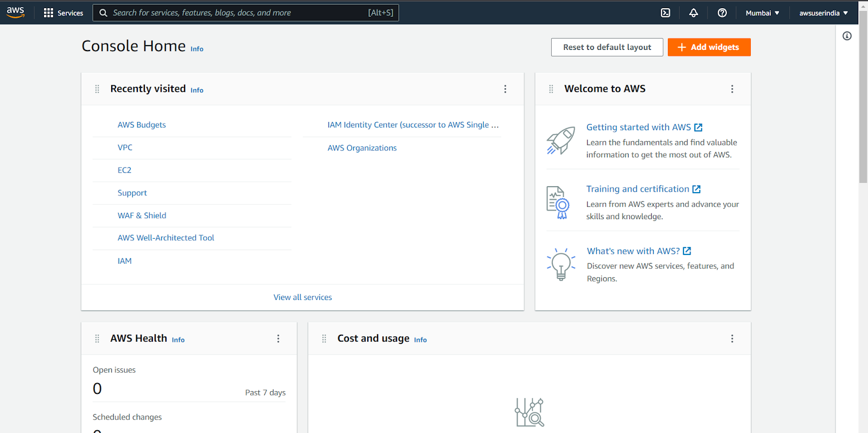Click the Add widgets button
The height and width of the screenshot is (433, 868).
709,47
